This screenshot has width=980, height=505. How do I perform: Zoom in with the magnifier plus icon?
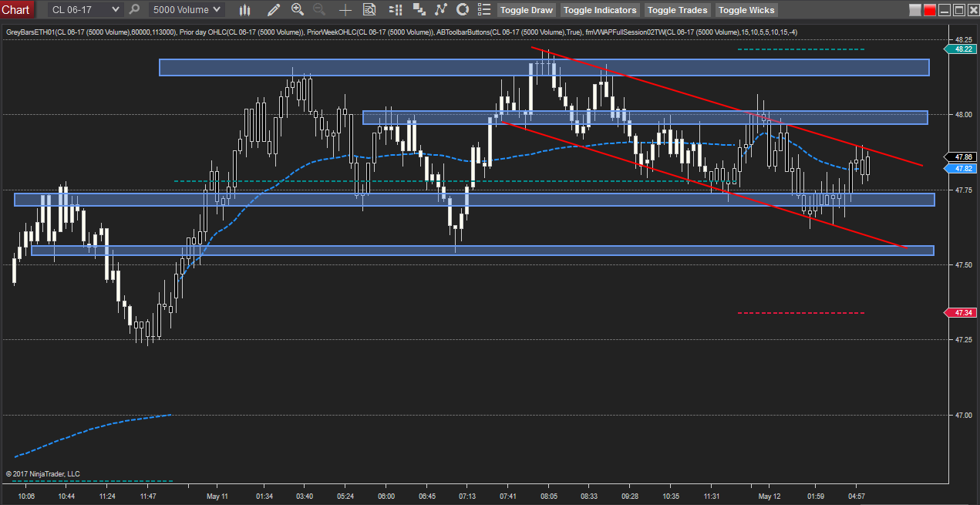pos(298,10)
